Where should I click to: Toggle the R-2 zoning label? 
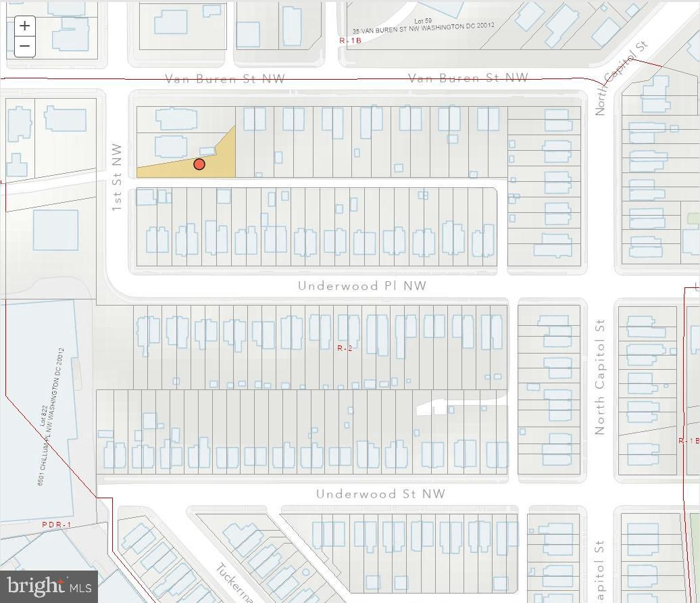coord(345,347)
